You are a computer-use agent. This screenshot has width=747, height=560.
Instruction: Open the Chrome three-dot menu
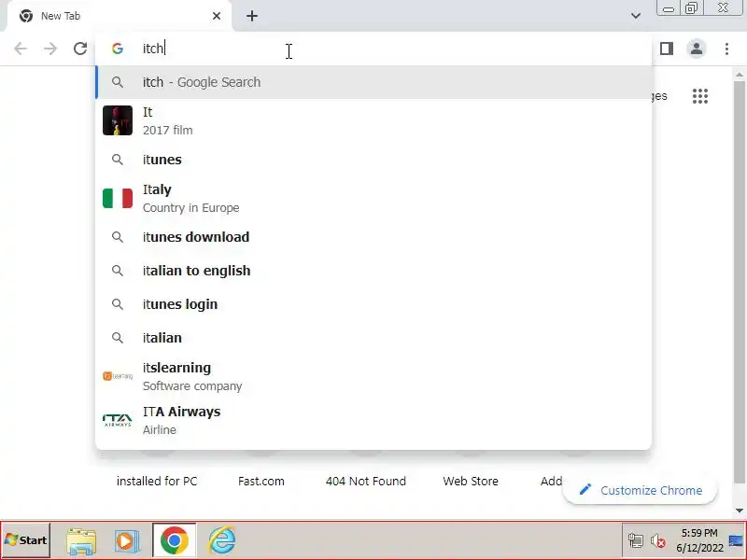click(x=726, y=49)
